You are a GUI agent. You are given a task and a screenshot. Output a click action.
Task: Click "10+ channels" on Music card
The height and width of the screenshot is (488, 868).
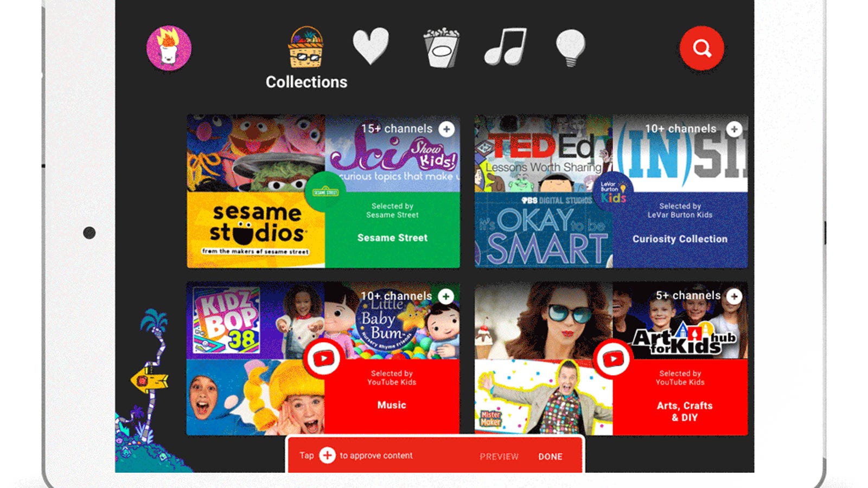[x=397, y=296]
